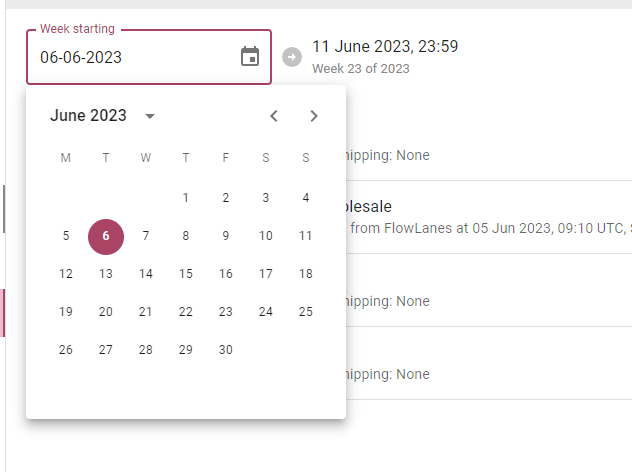Click the 11 June 2023, 23:59 text
Screen dimensions: 632x472
pos(385,46)
